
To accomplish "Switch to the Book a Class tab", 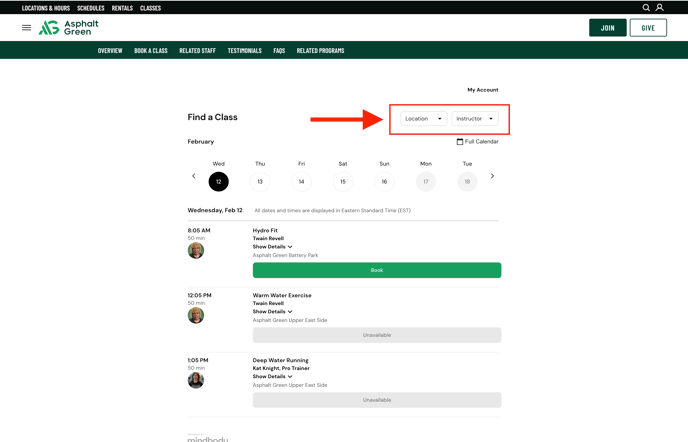I will (x=151, y=51).
